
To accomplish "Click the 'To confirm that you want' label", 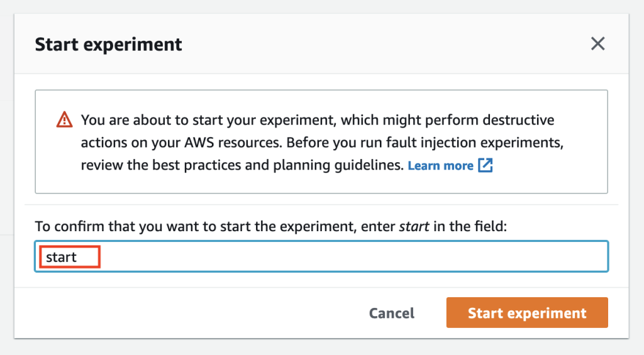I will (271, 226).
